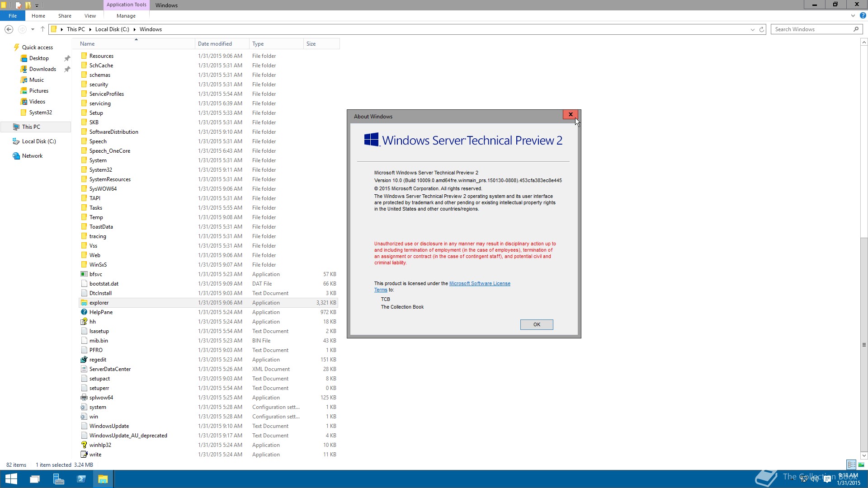Click the Help question mark icon
The image size is (868, 488).
tap(863, 15)
